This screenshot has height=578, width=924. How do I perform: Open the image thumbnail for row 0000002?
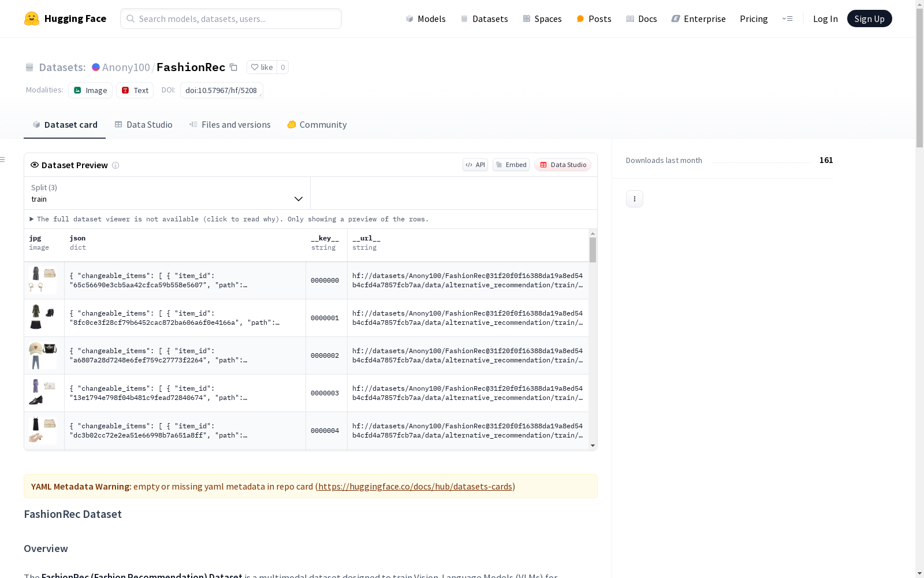pyautogui.click(x=43, y=355)
